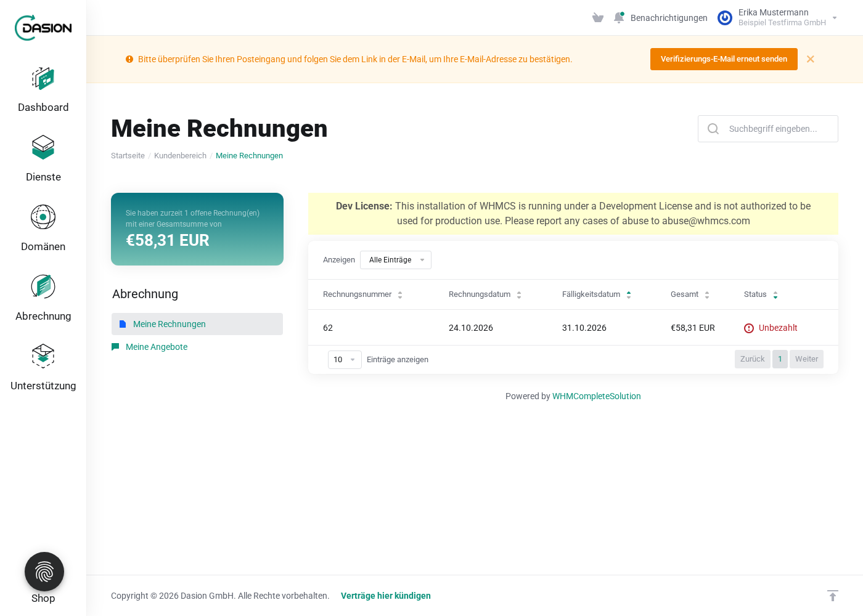Click pagination page 1
The height and width of the screenshot is (616, 863).
point(780,359)
